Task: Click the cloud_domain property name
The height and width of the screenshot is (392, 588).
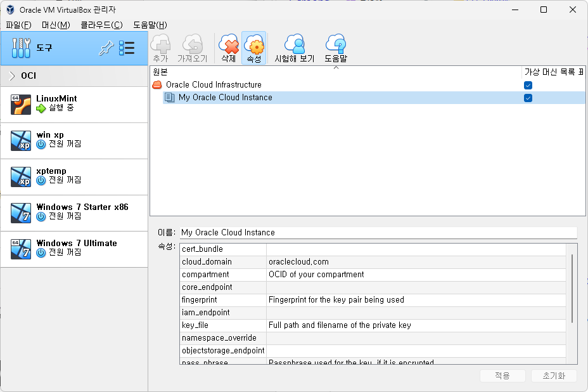Action: point(207,262)
